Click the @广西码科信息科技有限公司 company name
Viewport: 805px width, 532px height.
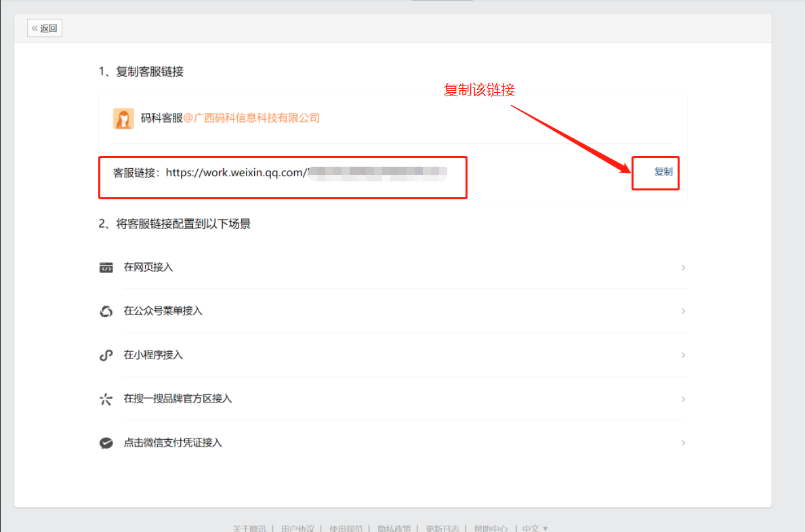(x=251, y=119)
